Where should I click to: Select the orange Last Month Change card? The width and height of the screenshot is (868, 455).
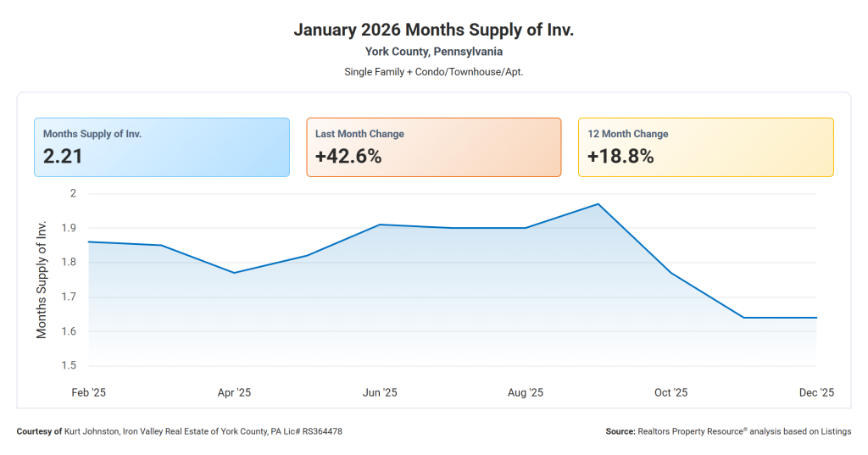(433, 147)
